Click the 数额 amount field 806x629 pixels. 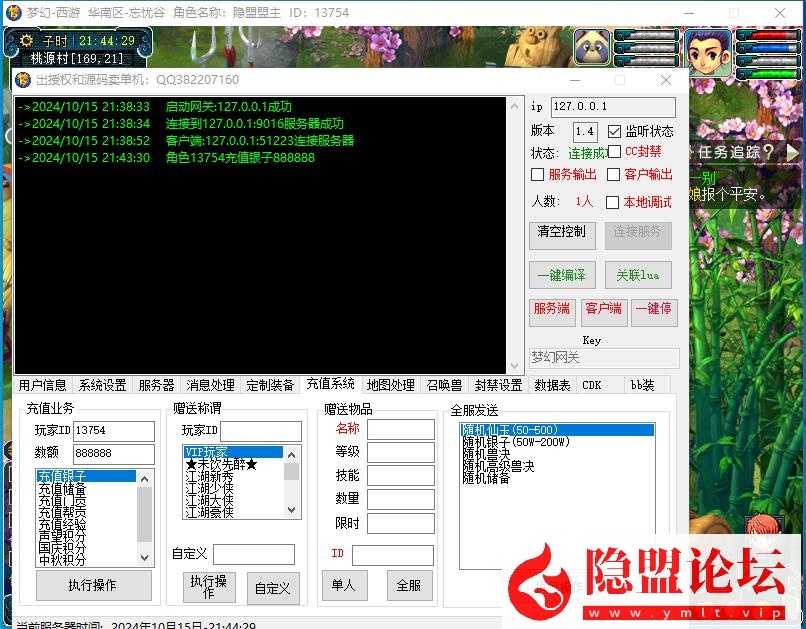click(114, 454)
